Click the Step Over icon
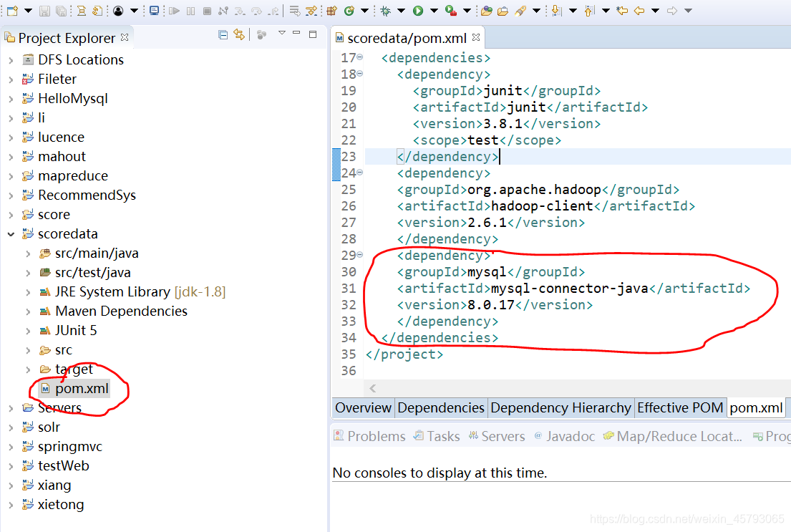This screenshot has width=791, height=532. coord(257,11)
